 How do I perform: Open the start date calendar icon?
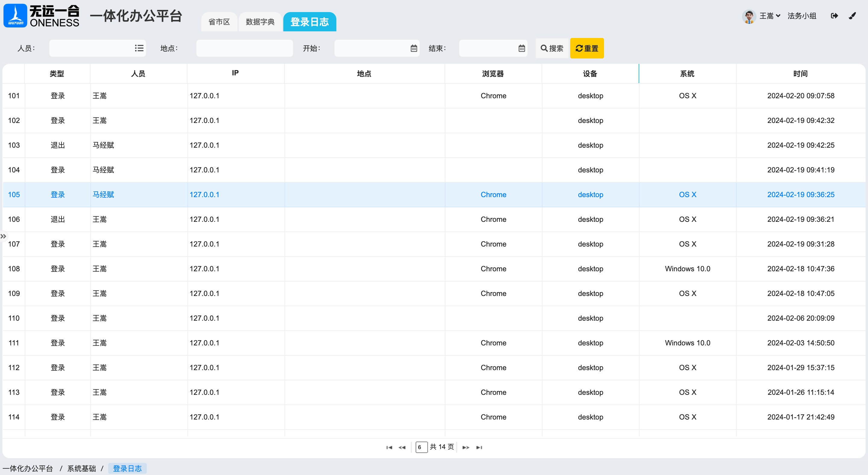(x=414, y=49)
